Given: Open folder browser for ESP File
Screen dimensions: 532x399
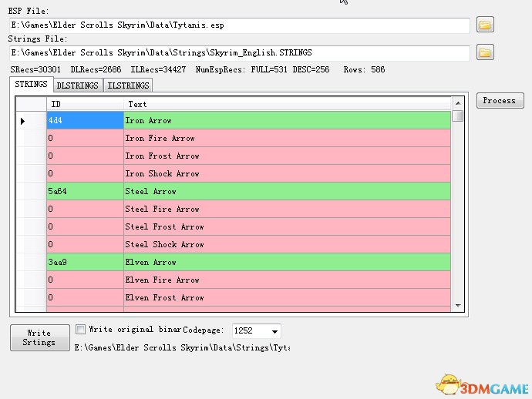Looking at the screenshot, I should pos(485,25).
